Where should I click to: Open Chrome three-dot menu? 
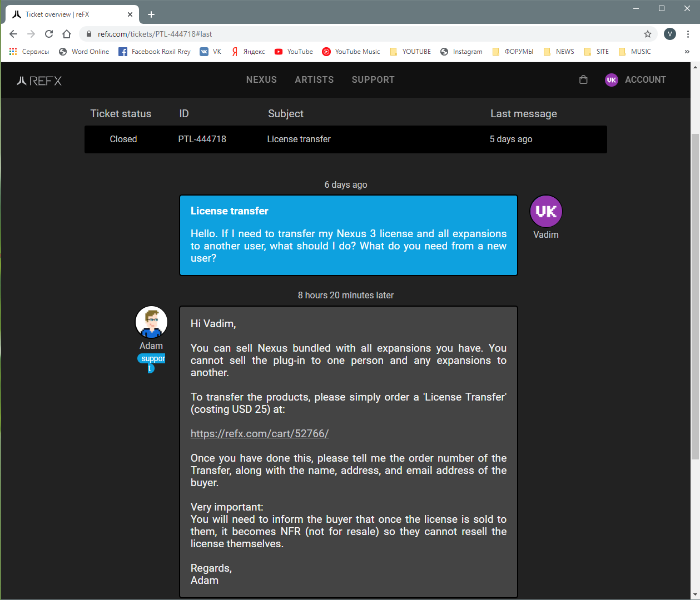click(x=688, y=34)
